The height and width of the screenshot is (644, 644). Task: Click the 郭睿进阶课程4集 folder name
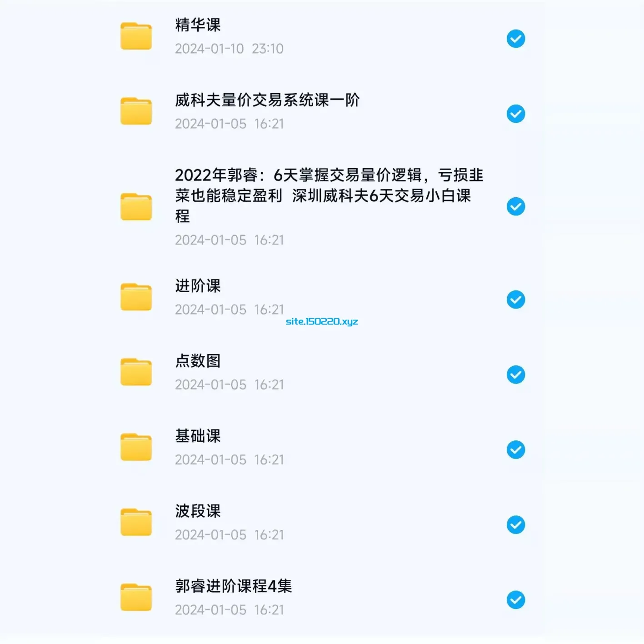tap(234, 586)
